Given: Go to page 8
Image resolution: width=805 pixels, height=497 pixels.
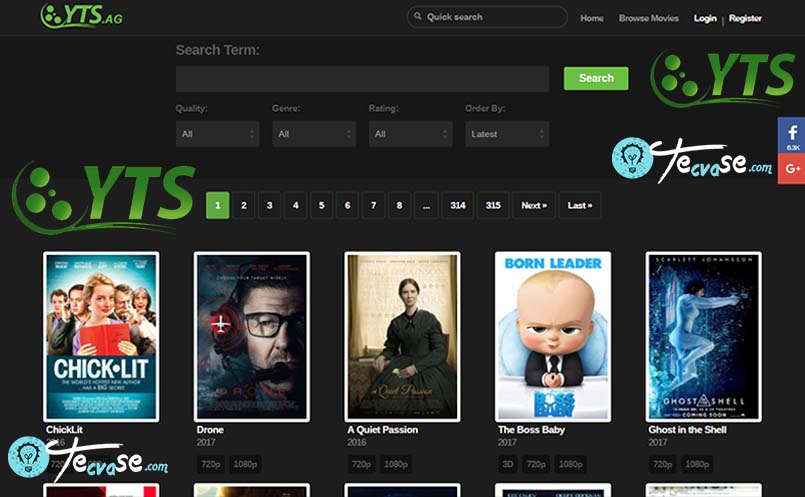Looking at the screenshot, I should 399,205.
